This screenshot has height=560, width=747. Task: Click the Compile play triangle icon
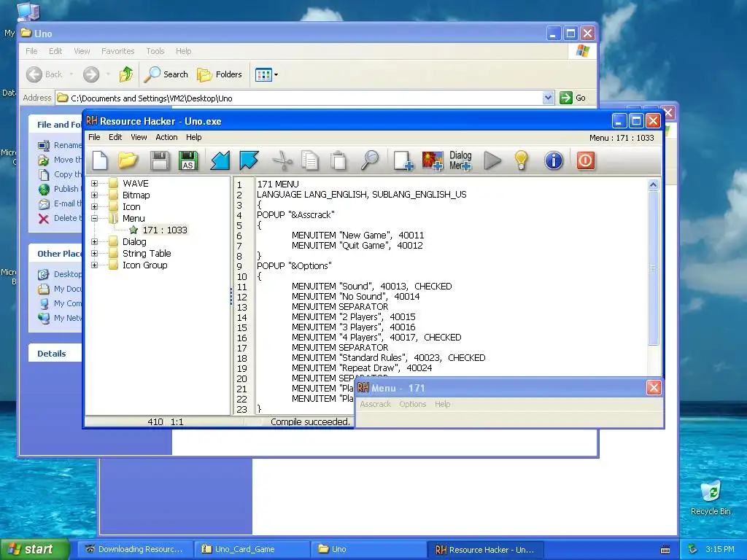[492, 160]
